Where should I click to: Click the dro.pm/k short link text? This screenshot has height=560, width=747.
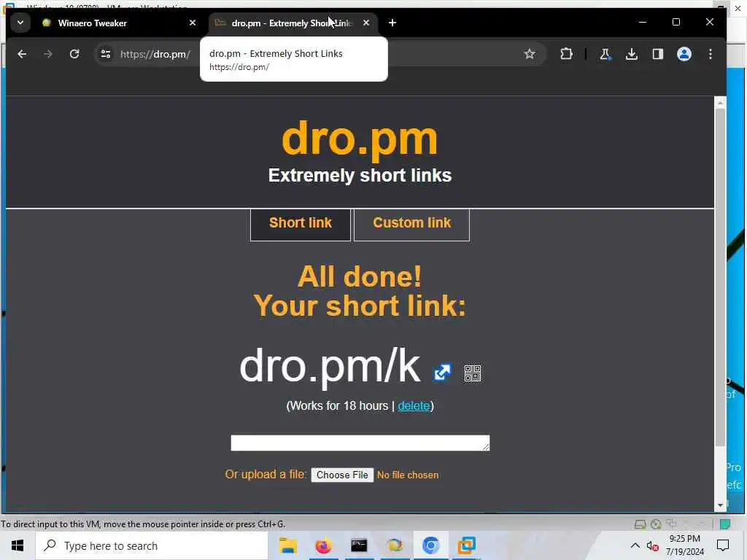pyautogui.click(x=330, y=366)
